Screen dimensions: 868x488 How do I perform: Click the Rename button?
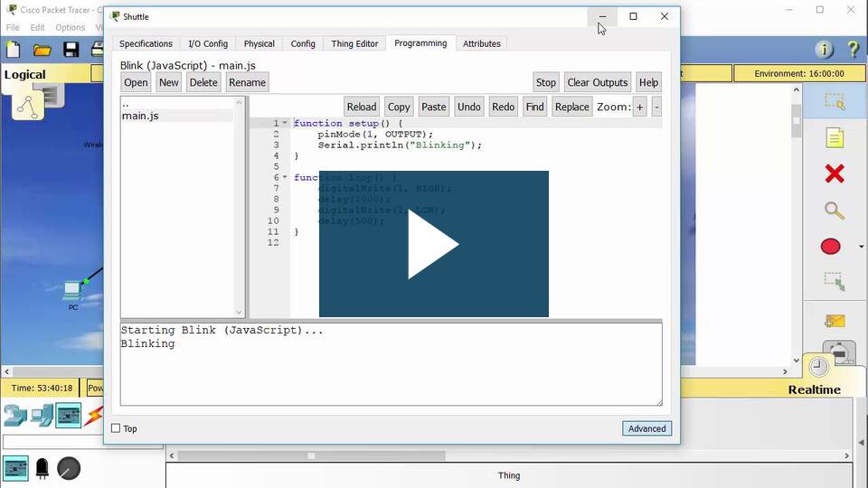click(248, 82)
